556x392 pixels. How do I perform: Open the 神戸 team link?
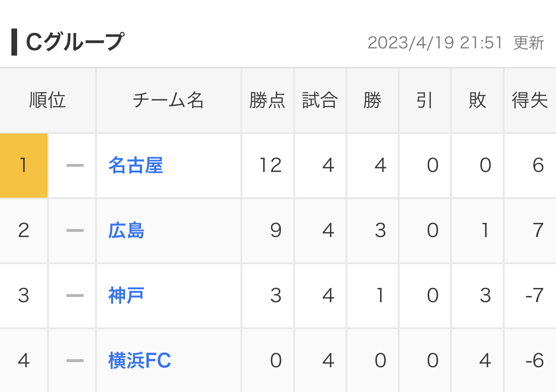[126, 296]
